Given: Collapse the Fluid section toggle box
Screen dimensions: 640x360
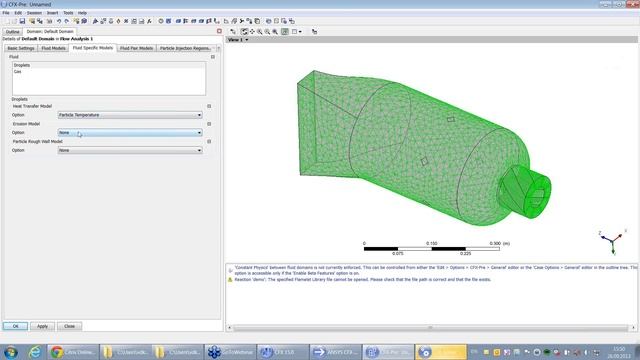Looking at the screenshot, I should [x=213, y=57].
